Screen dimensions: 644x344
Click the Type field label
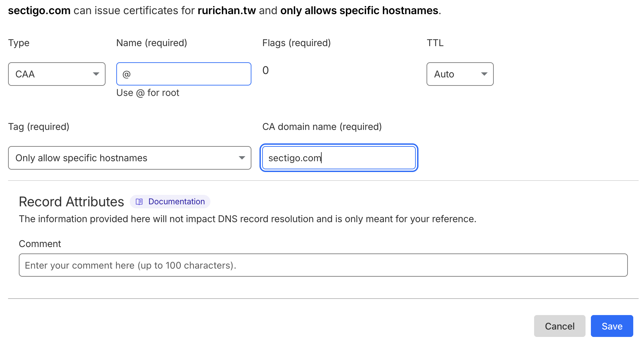click(19, 43)
